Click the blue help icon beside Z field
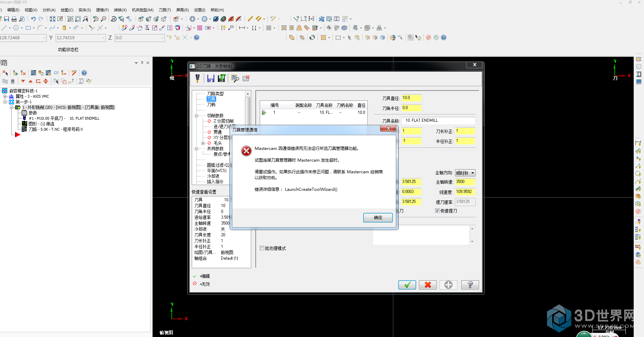 click(197, 37)
